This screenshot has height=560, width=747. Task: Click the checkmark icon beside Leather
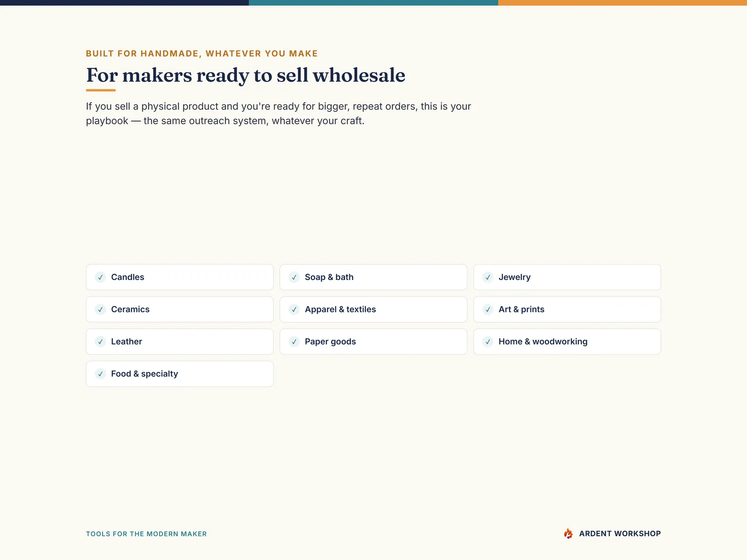[100, 342]
